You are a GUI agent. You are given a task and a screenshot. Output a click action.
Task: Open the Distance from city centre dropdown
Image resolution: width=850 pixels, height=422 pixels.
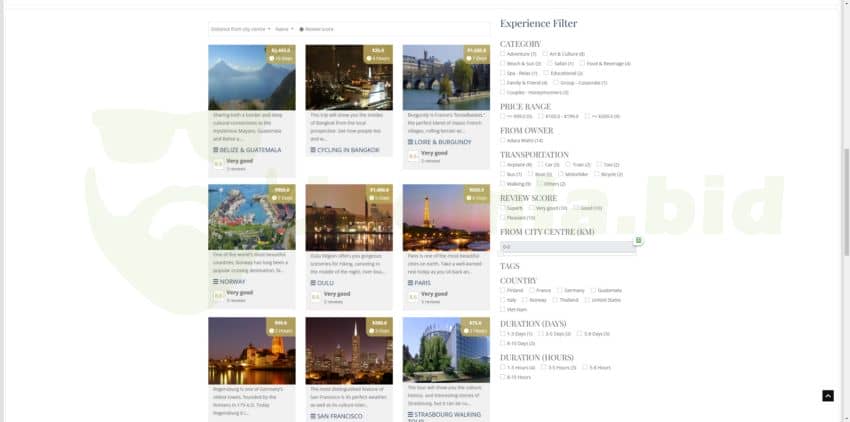click(240, 29)
